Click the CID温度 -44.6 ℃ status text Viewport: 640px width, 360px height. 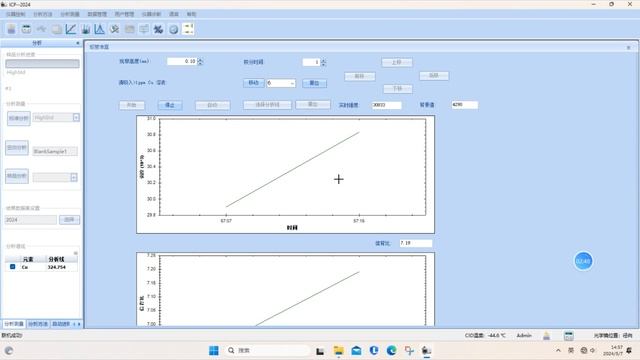(x=485, y=336)
